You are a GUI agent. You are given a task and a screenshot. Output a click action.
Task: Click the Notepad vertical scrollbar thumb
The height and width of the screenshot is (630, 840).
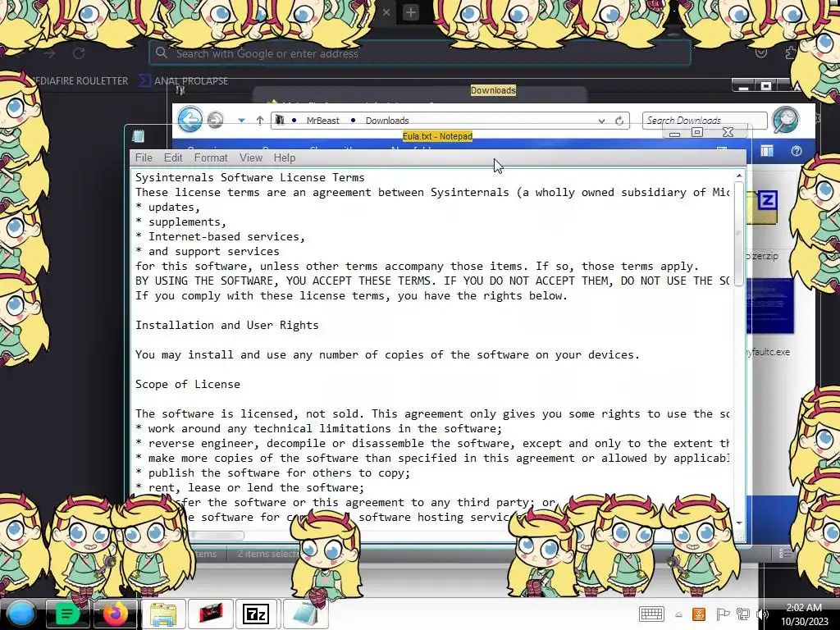[739, 234]
